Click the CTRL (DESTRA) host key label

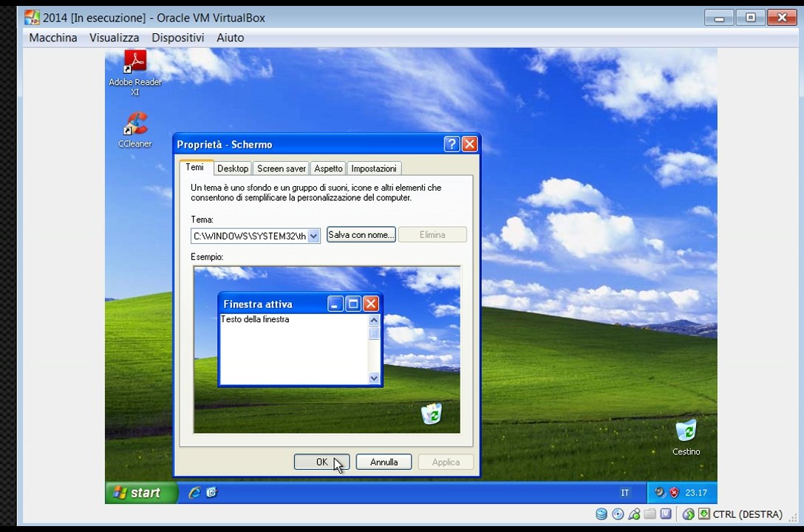[747, 514]
